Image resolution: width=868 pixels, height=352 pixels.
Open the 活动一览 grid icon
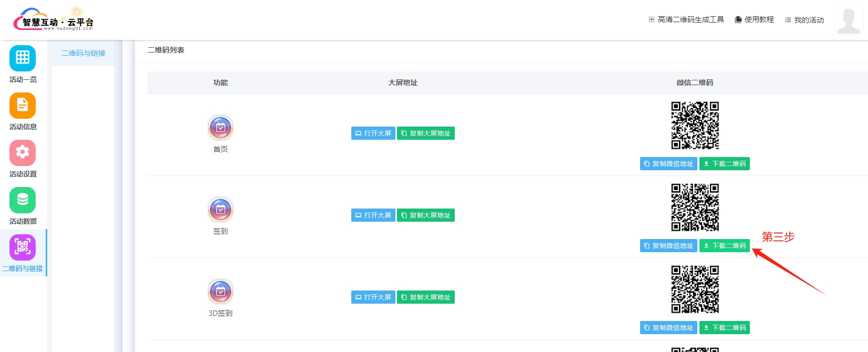coord(23,58)
